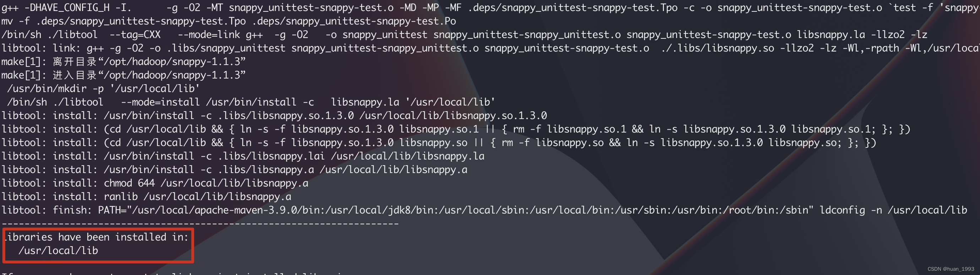The width and height of the screenshot is (980, 275).
Task: Click the line installing libsnappy.so.1.3.0
Action: tap(274, 116)
